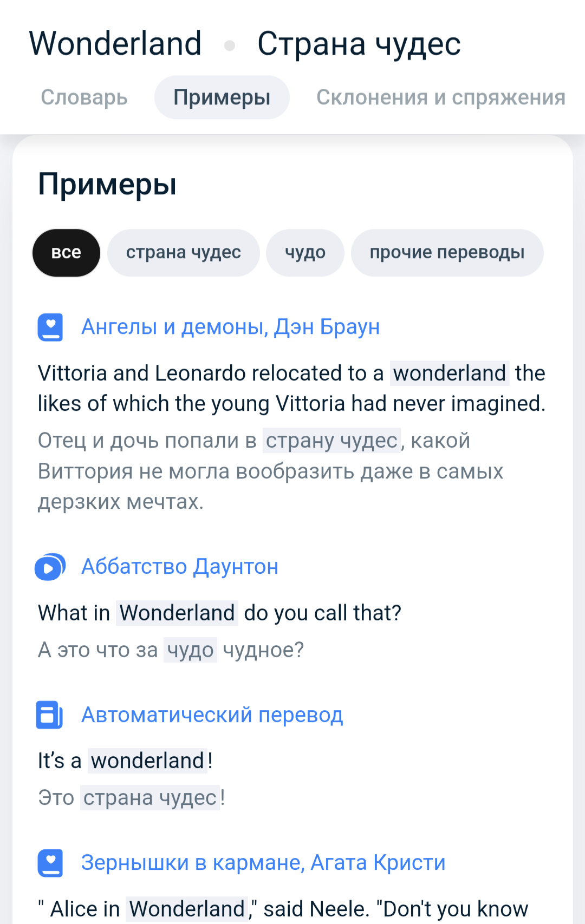585x924 pixels.
Task: Click highlighted translation 'чудо' in Russian sentence
Action: 190,650
